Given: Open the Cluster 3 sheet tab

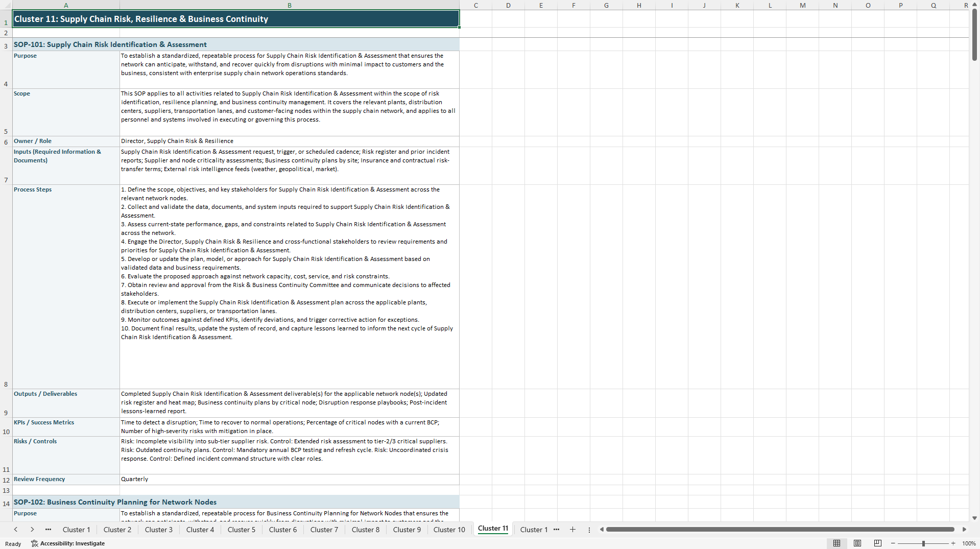Looking at the screenshot, I should pyautogui.click(x=159, y=530).
